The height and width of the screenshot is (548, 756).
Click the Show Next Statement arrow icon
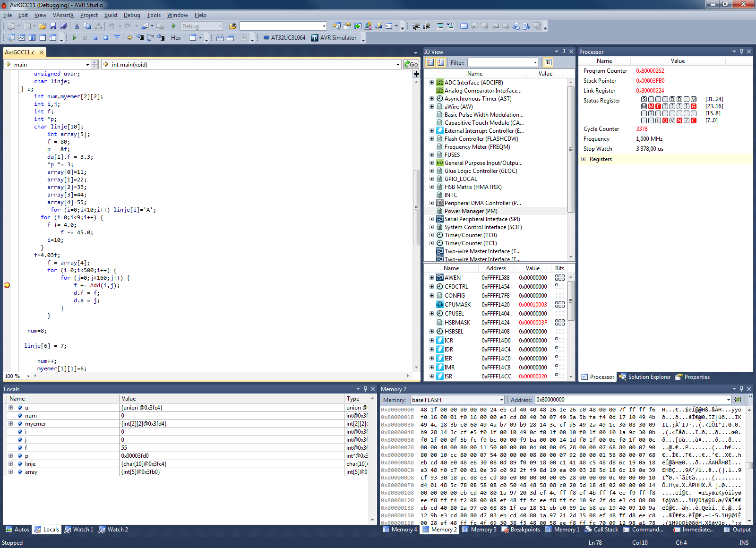pos(129,38)
